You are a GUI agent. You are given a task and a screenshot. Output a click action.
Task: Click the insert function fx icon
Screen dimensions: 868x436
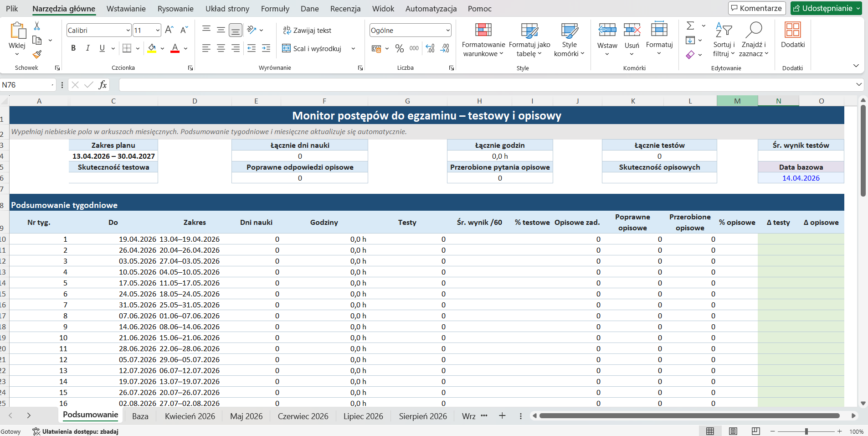(103, 85)
